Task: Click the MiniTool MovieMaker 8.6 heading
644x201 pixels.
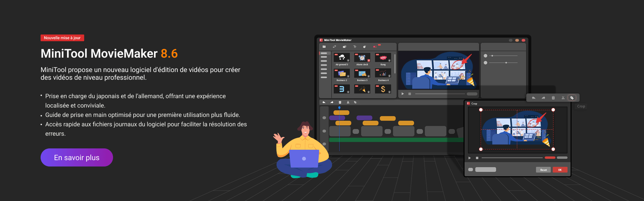Action: (x=109, y=54)
